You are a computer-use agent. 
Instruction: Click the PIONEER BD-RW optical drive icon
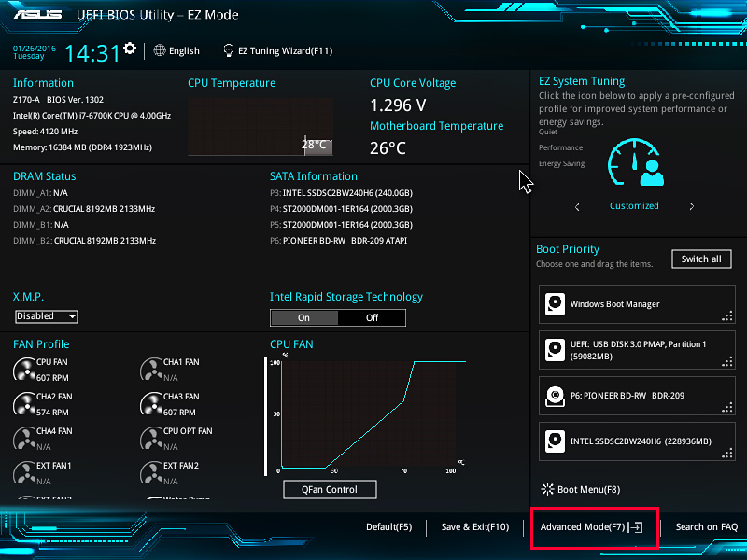(x=555, y=396)
